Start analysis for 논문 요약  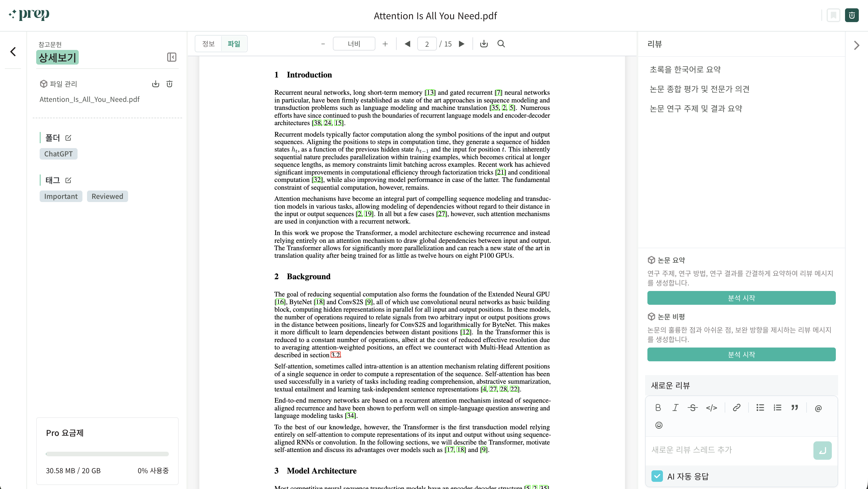click(x=741, y=298)
